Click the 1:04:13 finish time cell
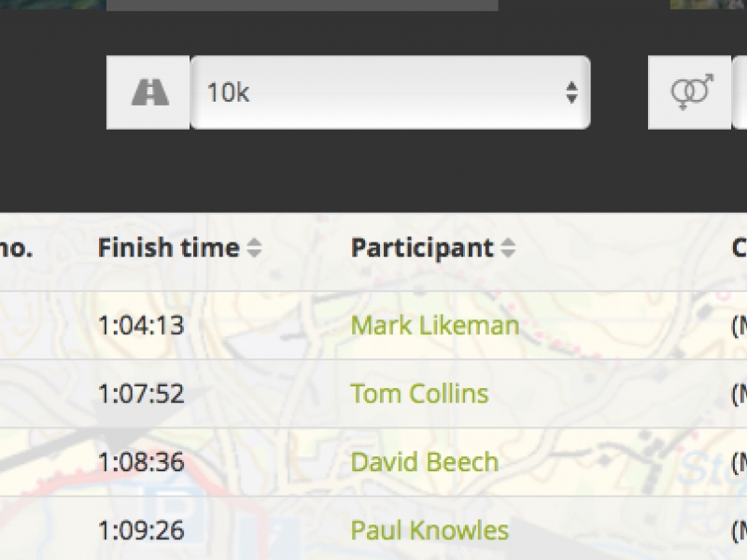Screen dimensions: 747x560 141,326
